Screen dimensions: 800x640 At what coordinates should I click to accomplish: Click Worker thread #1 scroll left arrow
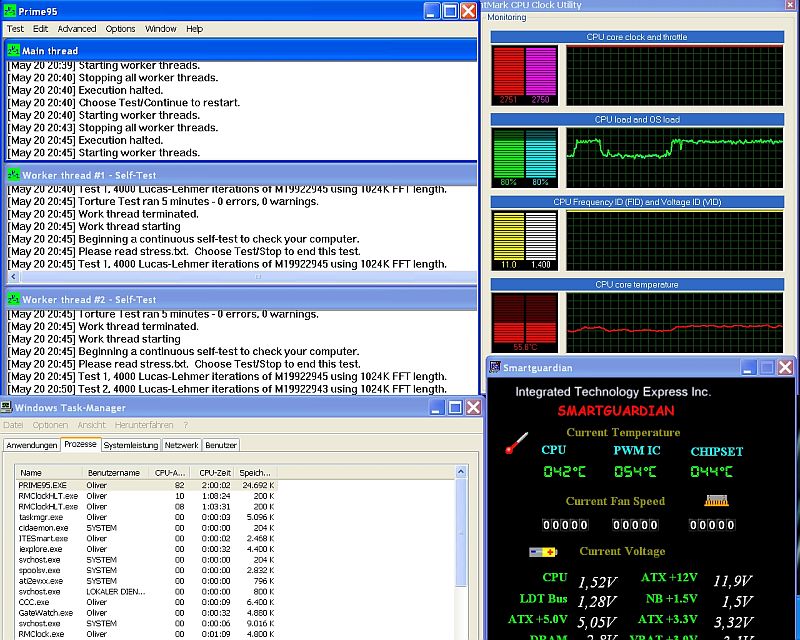pyautogui.click(x=13, y=277)
